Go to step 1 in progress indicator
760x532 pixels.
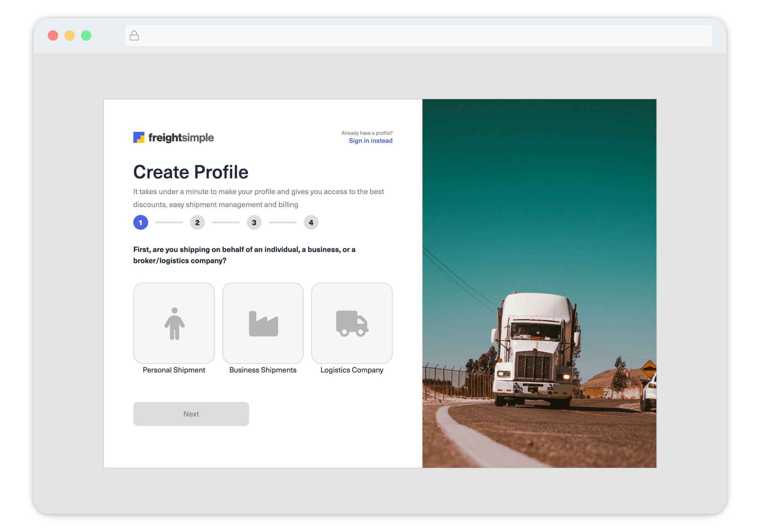141,223
